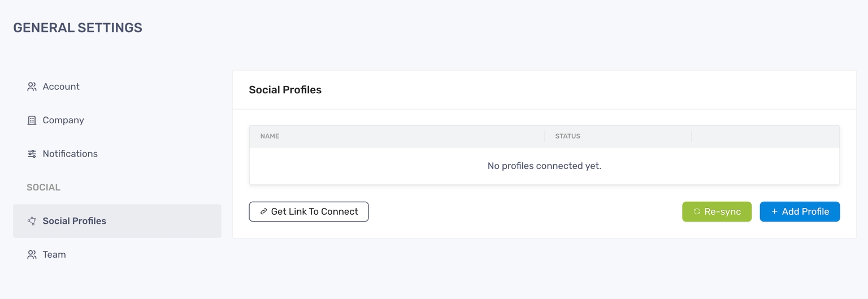Click the chain link icon in Get Link button
This screenshot has height=299, width=868.
263,212
